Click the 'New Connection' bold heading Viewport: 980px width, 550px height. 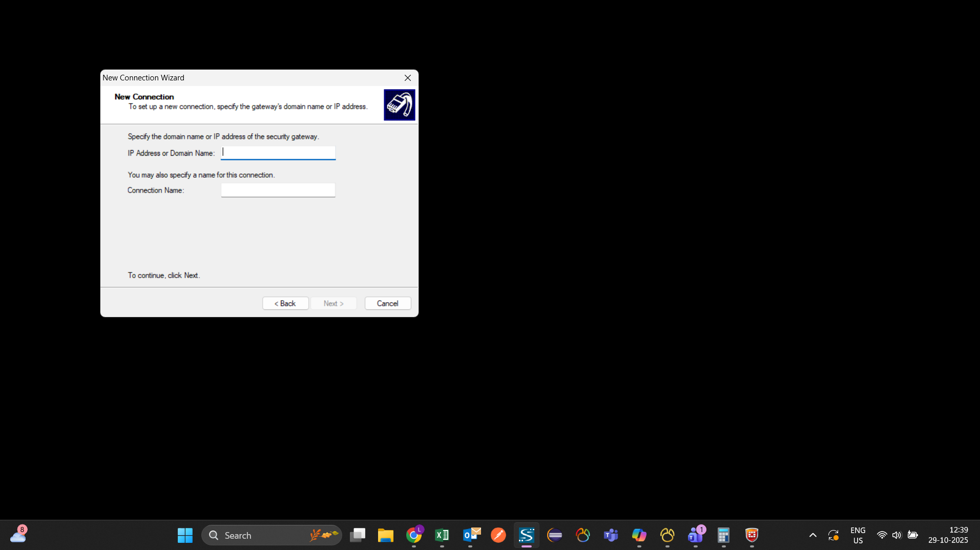click(x=144, y=96)
